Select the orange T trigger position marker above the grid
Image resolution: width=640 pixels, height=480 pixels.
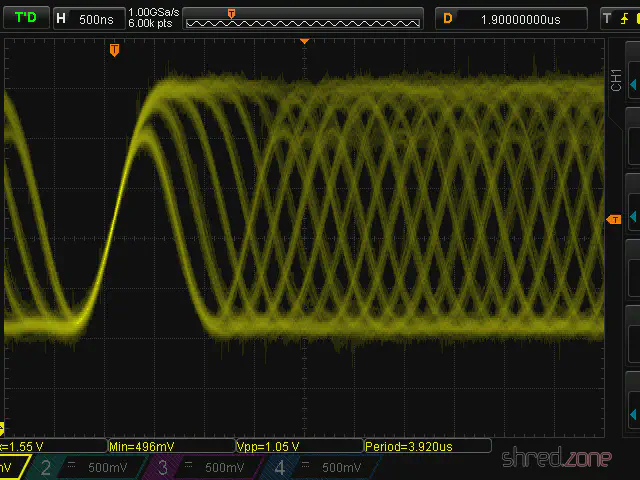pos(114,49)
